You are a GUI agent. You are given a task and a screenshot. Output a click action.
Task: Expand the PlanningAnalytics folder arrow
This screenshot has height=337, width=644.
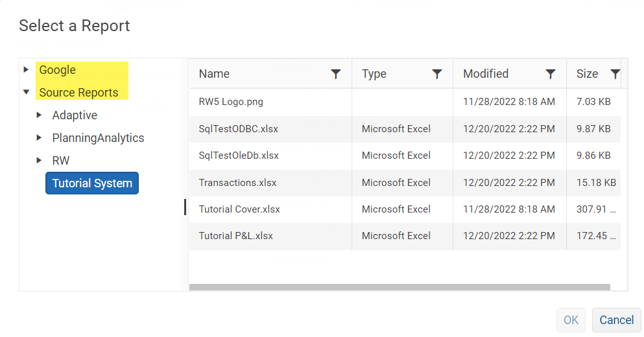(39, 138)
